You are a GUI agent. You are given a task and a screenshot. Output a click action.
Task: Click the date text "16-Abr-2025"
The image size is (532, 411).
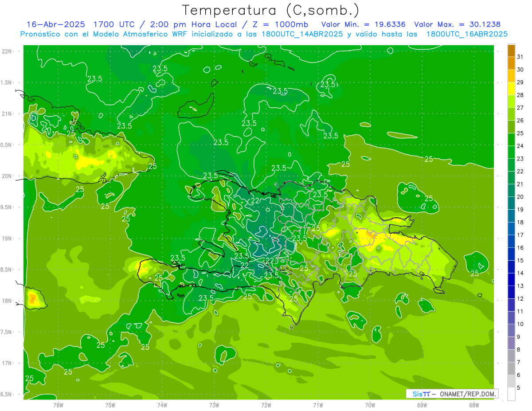tap(56, 25)
